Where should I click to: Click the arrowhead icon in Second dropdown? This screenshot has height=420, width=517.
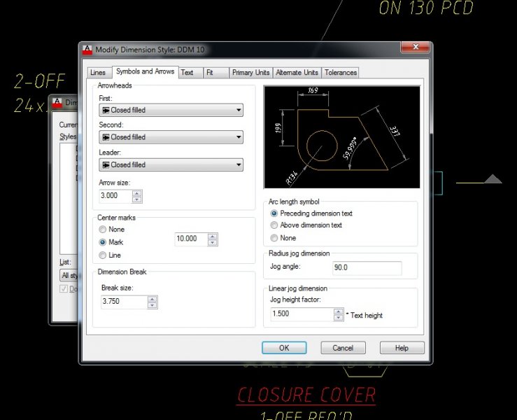pyautogui.click(x=106, y=137)
